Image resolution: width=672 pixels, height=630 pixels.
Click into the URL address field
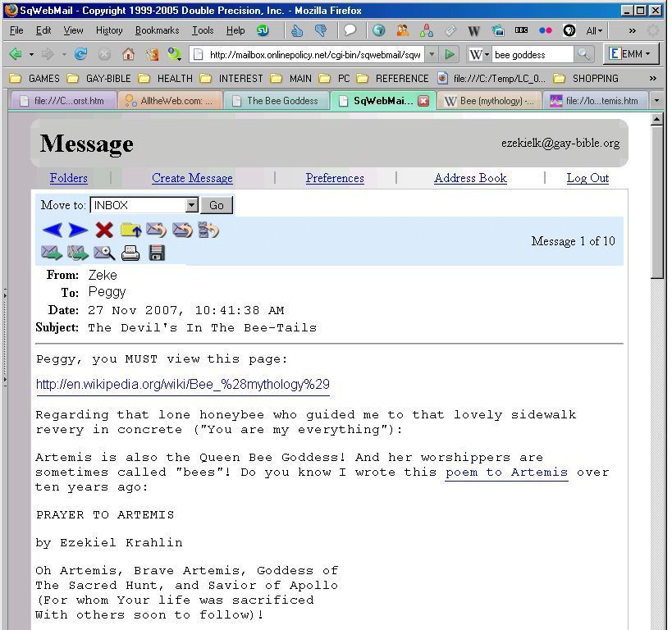[x=315, y=54]
